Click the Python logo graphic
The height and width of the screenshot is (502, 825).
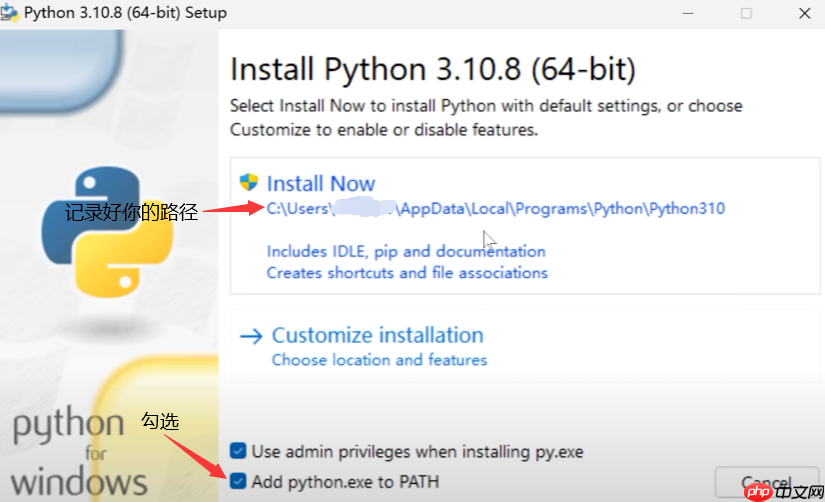point(107,232)
